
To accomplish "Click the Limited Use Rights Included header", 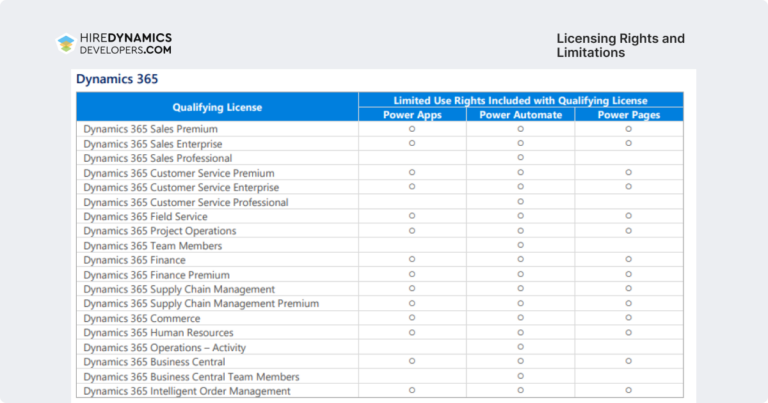I will 521,100.
